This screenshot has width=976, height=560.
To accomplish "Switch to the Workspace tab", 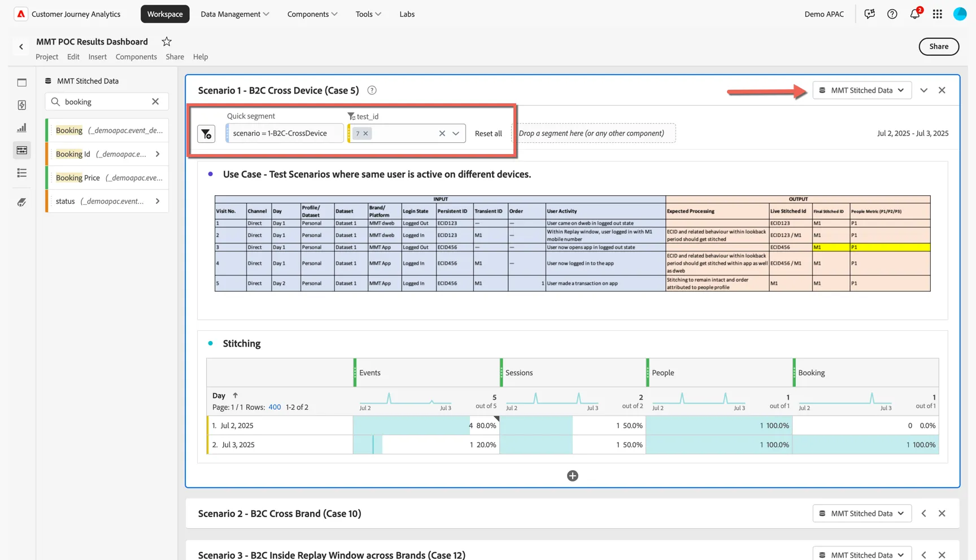I will 165,14.
